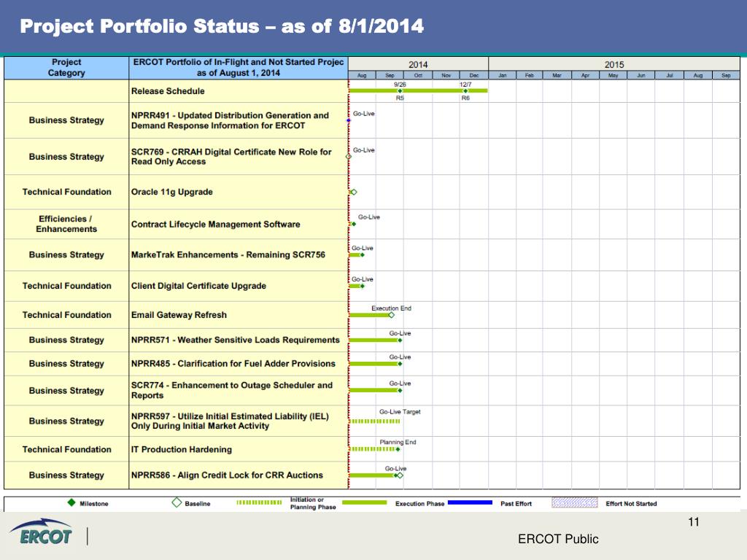The image size is (747, 560).
Task: Click the R6 12/7 release milestone
Action: 465,91
